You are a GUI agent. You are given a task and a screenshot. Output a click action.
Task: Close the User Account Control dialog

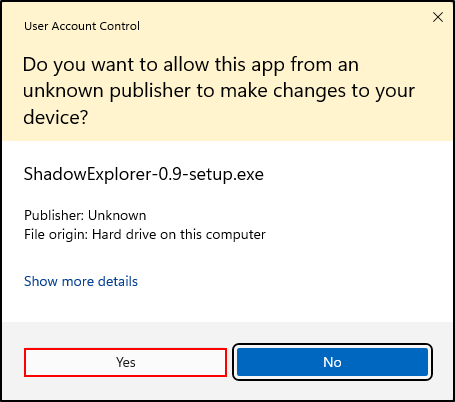[x=438, y=17]
